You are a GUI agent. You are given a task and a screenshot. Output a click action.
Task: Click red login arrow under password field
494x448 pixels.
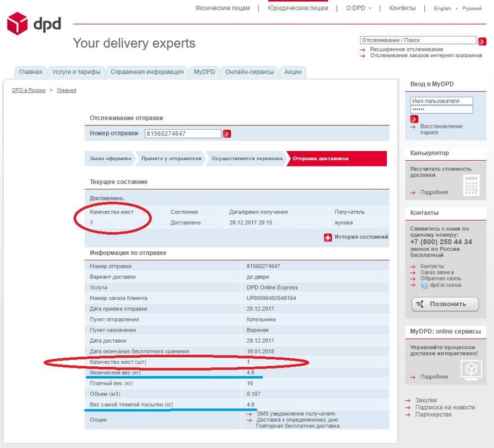tap(414, 119)
